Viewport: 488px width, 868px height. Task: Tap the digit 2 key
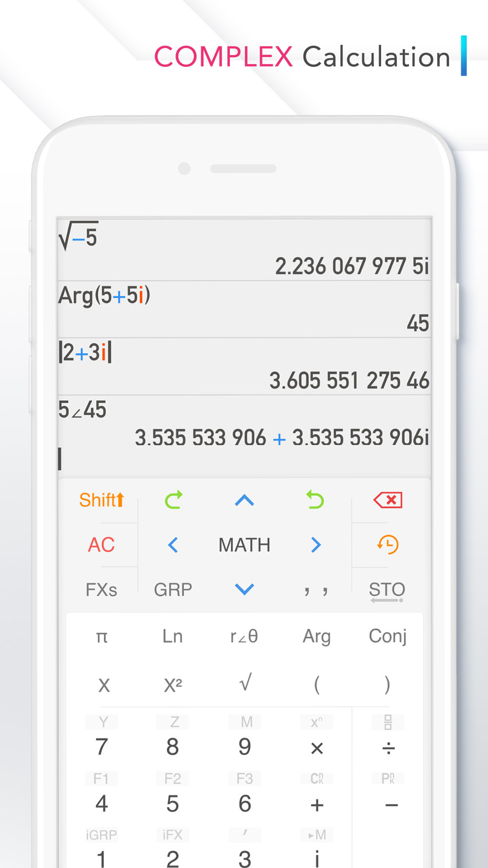pos(173,859)
